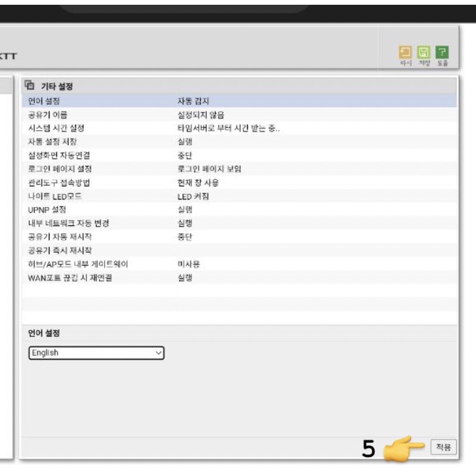
Task: Select the UPNP 설정 row
Action: [240, 210]
